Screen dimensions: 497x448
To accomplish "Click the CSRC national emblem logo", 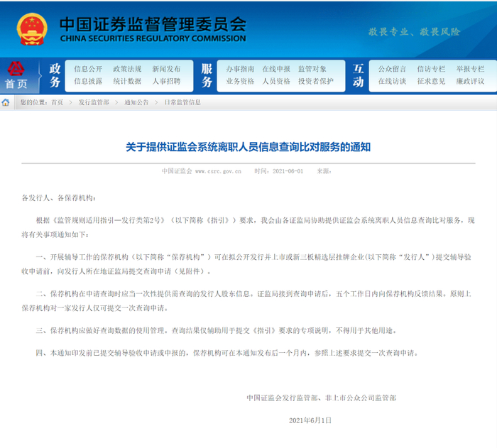I will (x=32, y=29).
